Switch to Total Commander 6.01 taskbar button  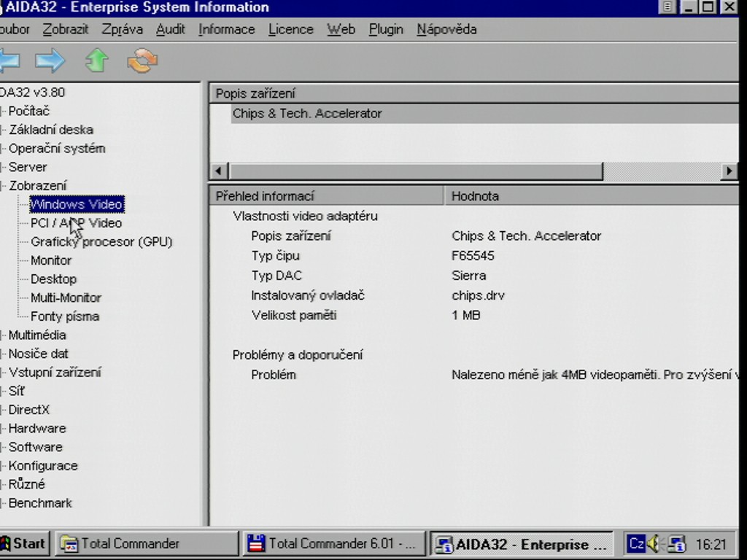tap(333, 543)
